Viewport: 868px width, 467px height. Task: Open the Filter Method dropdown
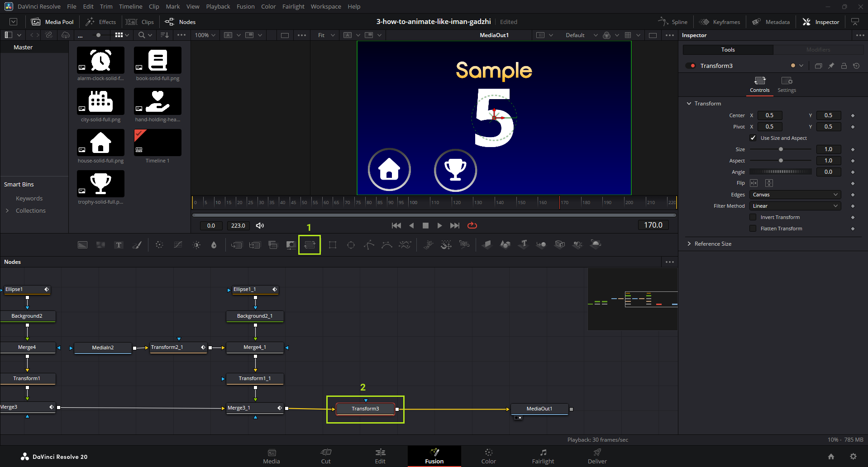(795, 206)
